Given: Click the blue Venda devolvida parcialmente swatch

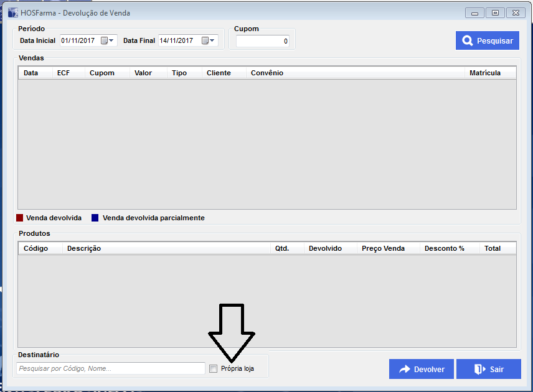Looking at the screenshot, I should pos(95,218).
